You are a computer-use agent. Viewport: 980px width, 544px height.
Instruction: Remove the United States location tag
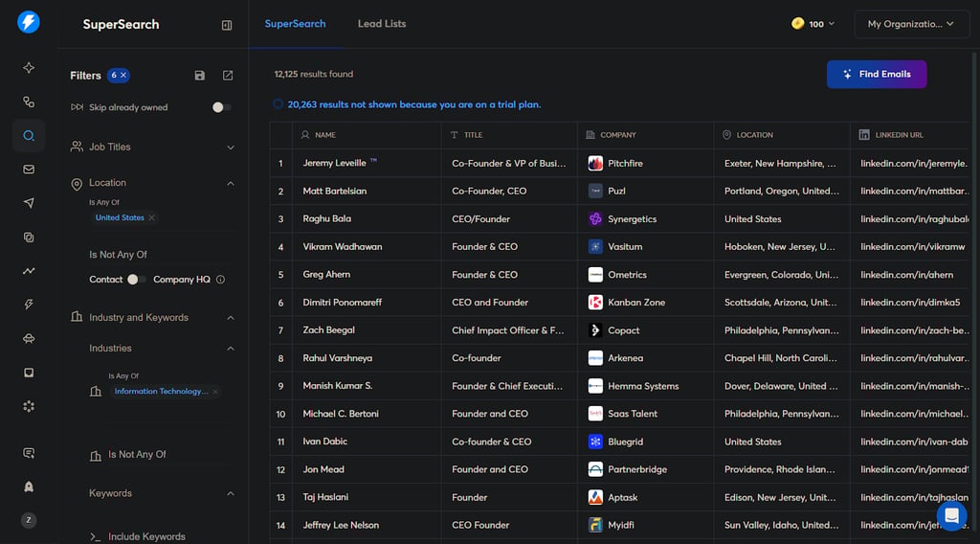point(152,217)
